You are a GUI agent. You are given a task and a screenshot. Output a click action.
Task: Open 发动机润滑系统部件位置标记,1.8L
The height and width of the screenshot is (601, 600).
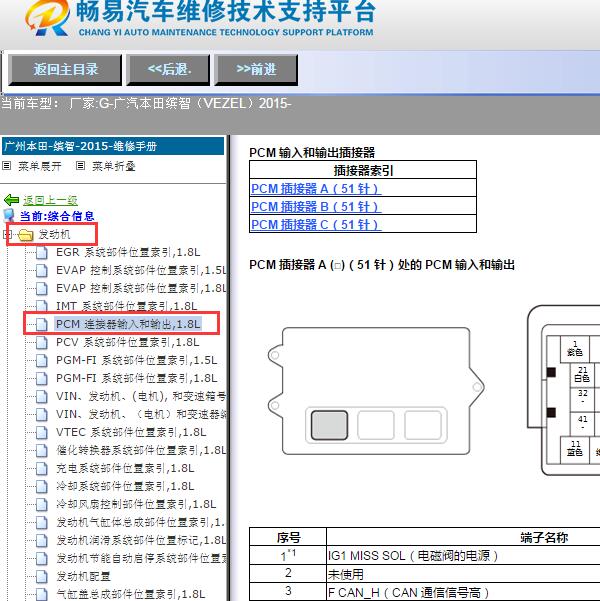coord(141,540)
